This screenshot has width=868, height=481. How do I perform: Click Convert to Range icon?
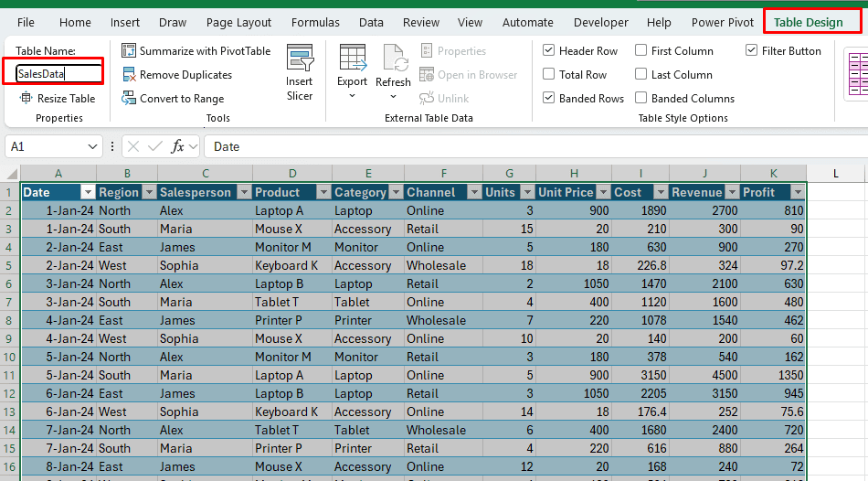[x=129, y=99]
